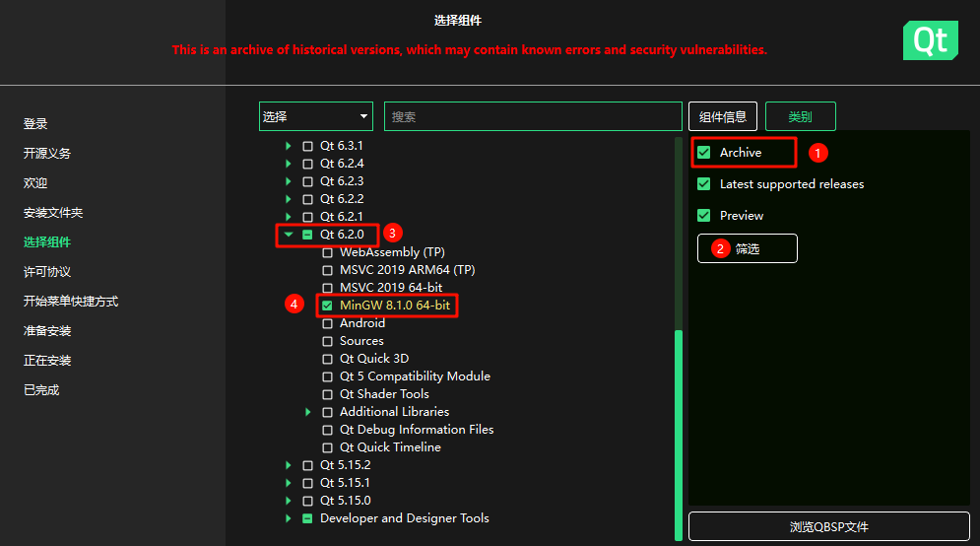Image resolution: width=980 pixels, height=546 pixels.
Task: Check the Additional Libraries checkbox
Action: [327, 413]
